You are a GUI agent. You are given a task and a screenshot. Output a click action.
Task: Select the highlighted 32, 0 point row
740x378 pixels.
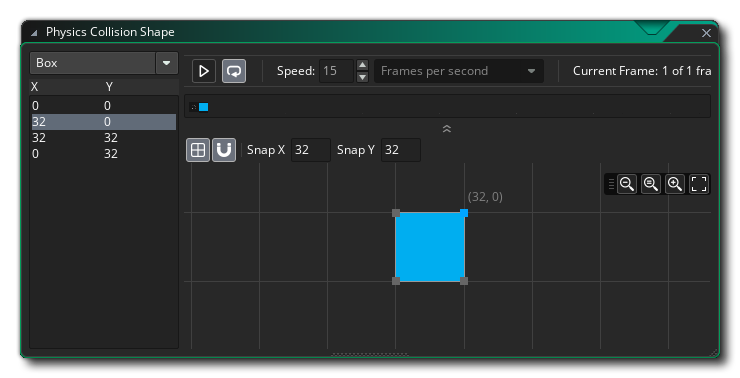pos(104,122)
